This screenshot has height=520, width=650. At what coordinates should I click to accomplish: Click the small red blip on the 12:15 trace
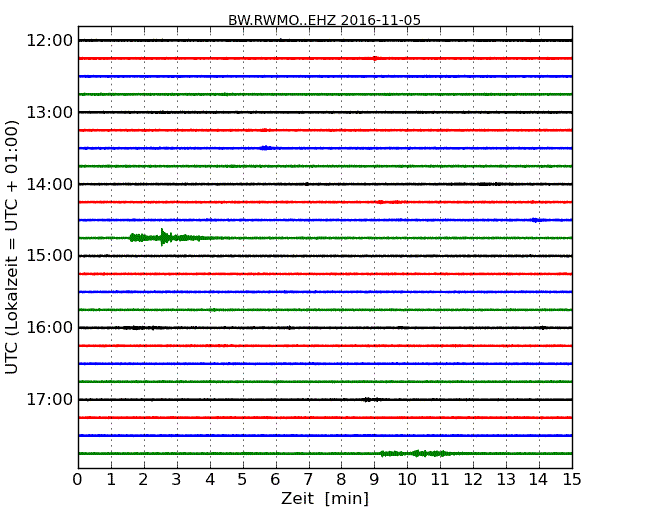(x=375, y=58)
